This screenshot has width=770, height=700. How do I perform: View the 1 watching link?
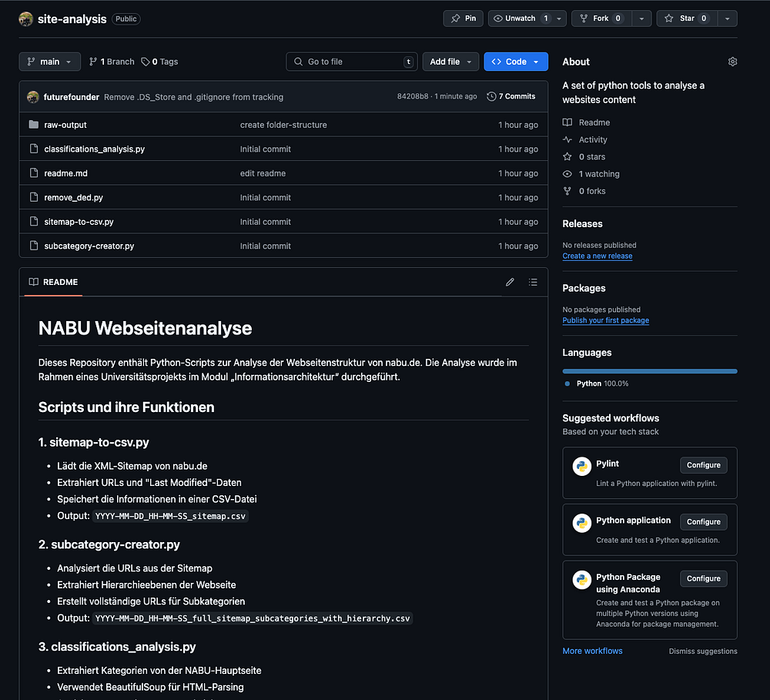point(591,174)
